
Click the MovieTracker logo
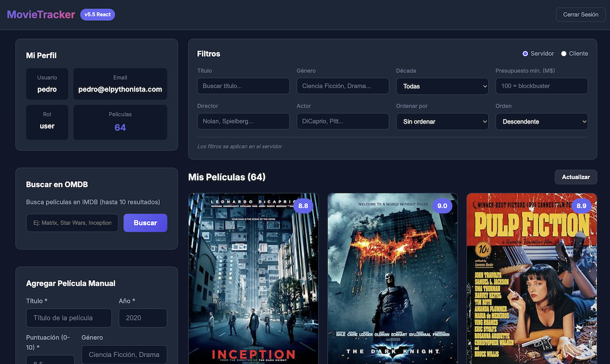pyautogui.click(x=40, y=14)
